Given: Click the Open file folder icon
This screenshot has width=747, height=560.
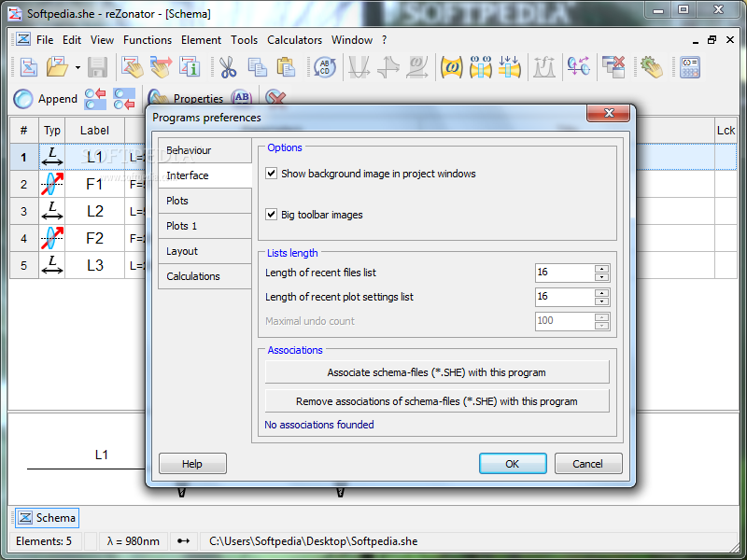Looking at the screenshot, I should click(57, 66).
